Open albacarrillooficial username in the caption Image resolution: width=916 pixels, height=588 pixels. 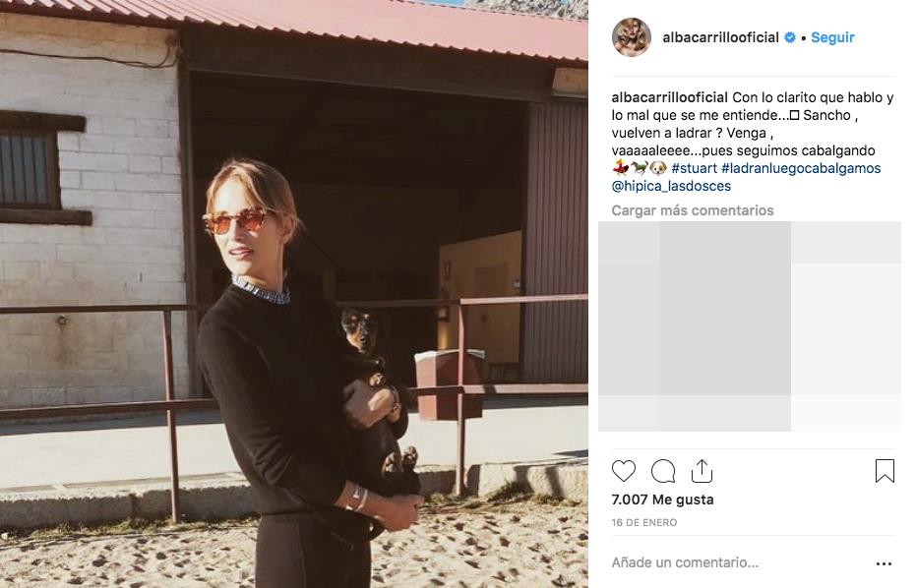point(669,97)
